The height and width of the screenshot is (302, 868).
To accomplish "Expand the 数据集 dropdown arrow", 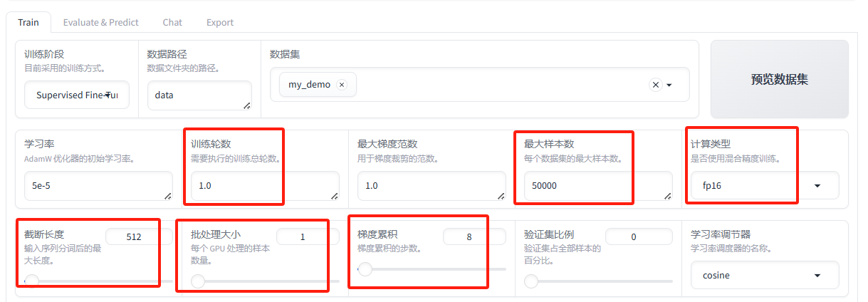I will pos(669,85).
